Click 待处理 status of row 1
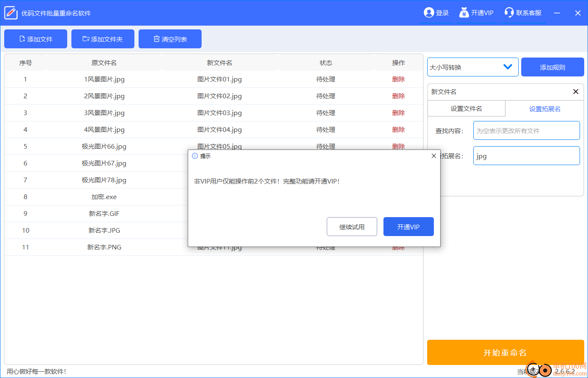The height and width of the screenshot is (378, 588). [326, 79]
